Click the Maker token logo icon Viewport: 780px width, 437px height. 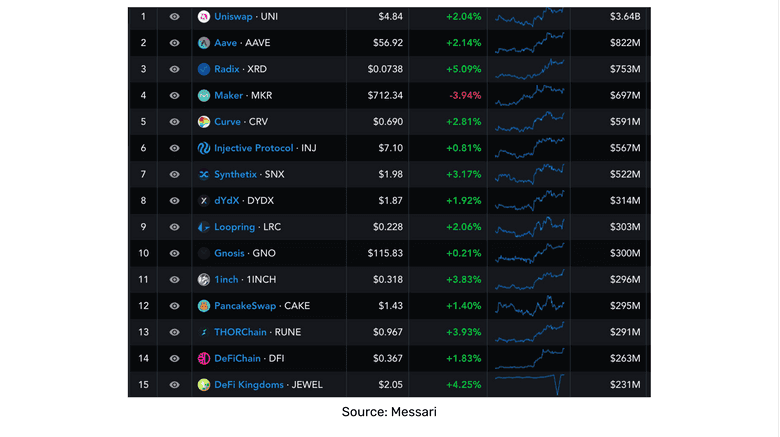coord(204,96)
